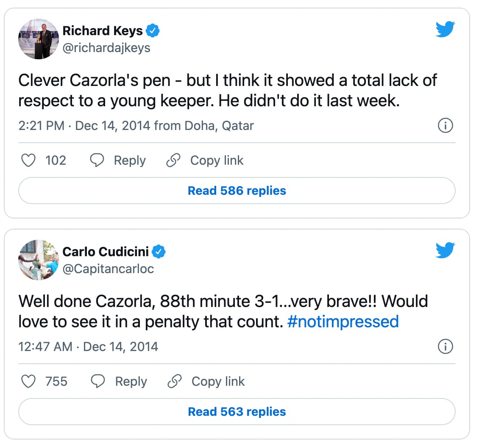Click Richard Keys' profile picture
Screen dimensions: 479x448
39,39
